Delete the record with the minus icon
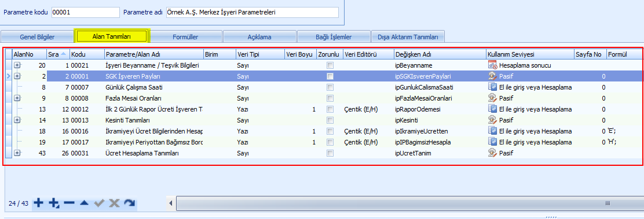Image resolution: width=644 pixels, height=219 pixels. tap(69, 203)
